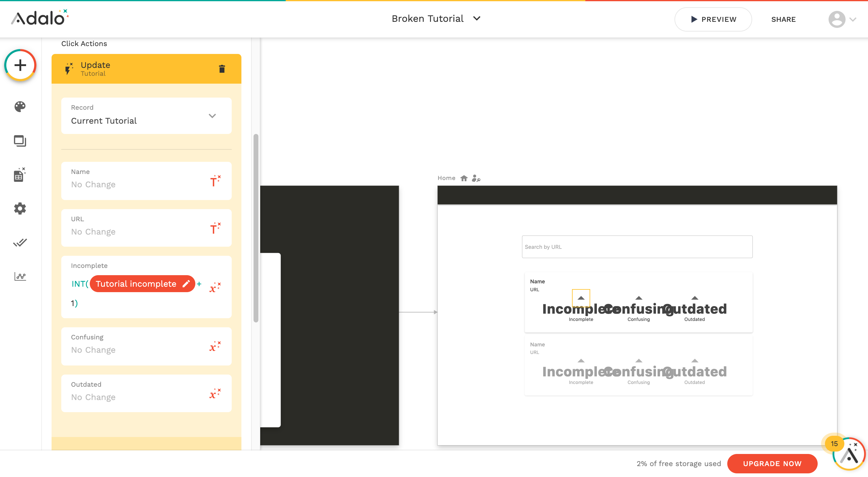Open the Publish double-checkmark icon
Screen dimensions: 868x477
click(20, 242)
